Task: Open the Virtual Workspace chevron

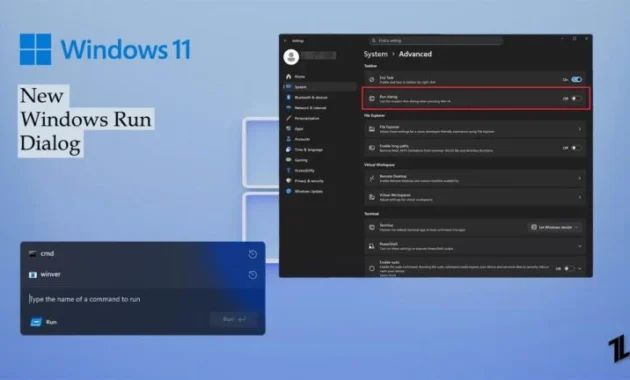Action: [x=579, y=197]
